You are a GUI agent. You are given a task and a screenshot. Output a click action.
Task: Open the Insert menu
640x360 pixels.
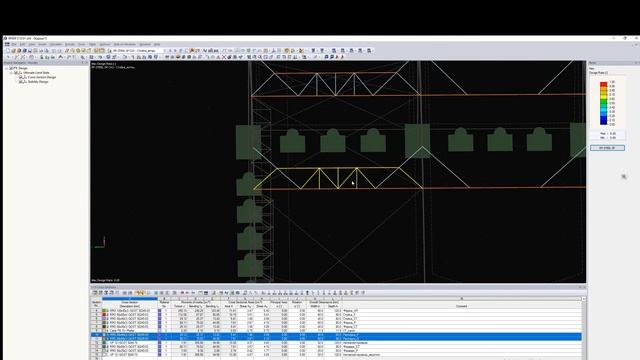[42, 44]
